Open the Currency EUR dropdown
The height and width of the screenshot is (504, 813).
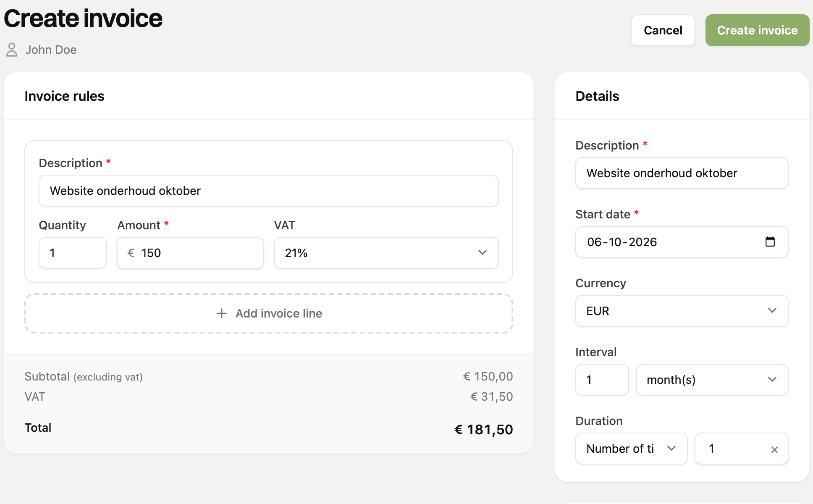coord(682,311)
